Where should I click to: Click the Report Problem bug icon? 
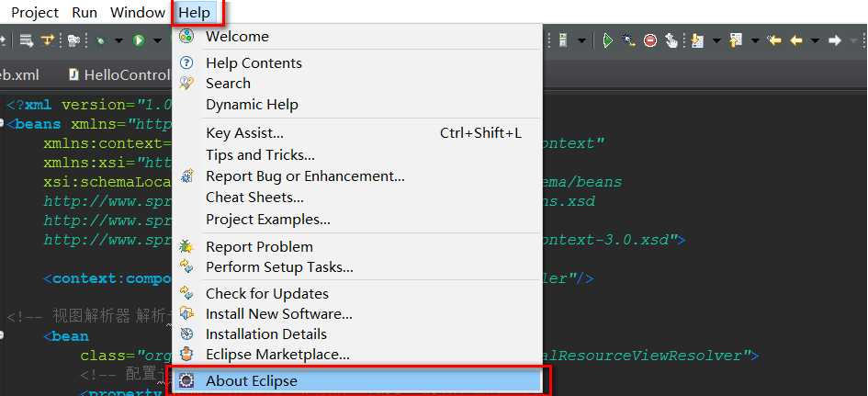tap(187, 246)
